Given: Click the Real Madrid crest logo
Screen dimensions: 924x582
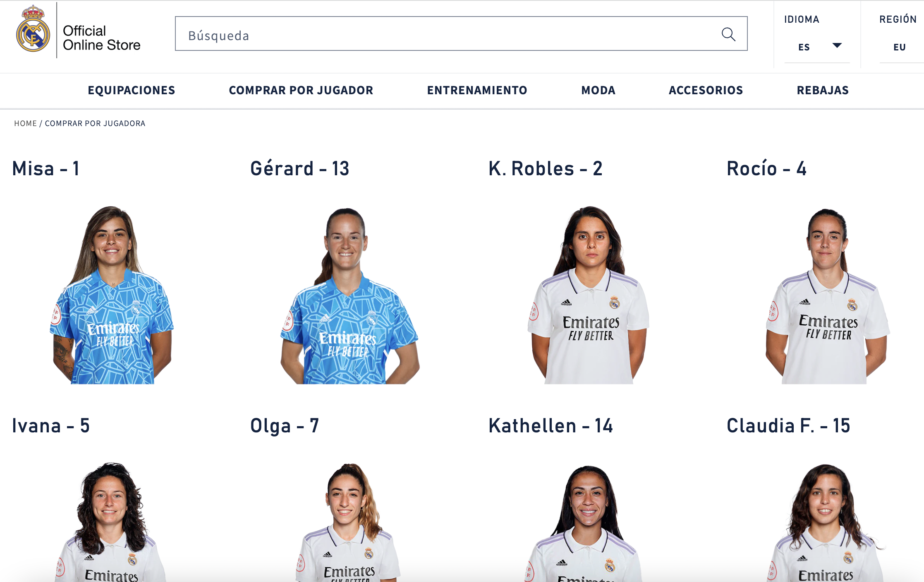Looking at the screenshot, I should coord(33,29).
